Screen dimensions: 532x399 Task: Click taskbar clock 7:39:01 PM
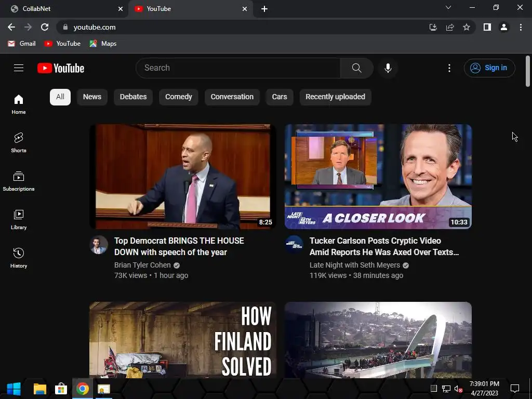[484, 384]
